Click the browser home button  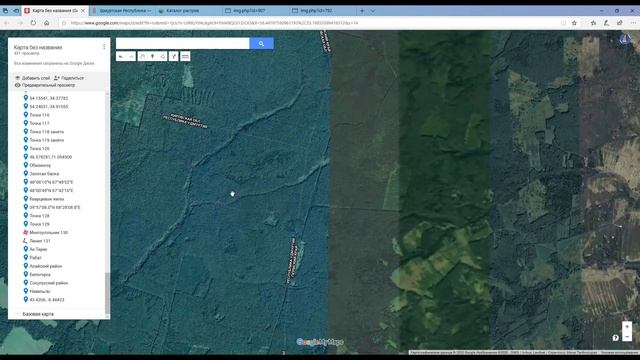click(47, 23)
